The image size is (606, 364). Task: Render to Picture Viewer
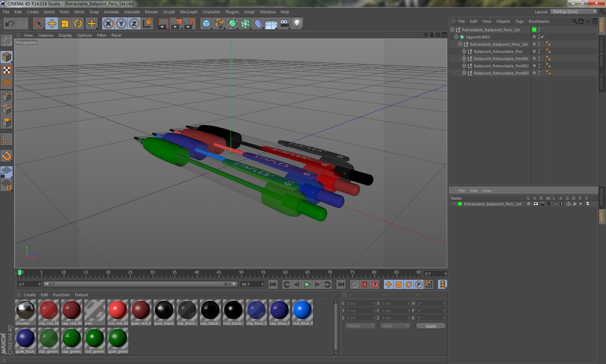pos(176,24)
